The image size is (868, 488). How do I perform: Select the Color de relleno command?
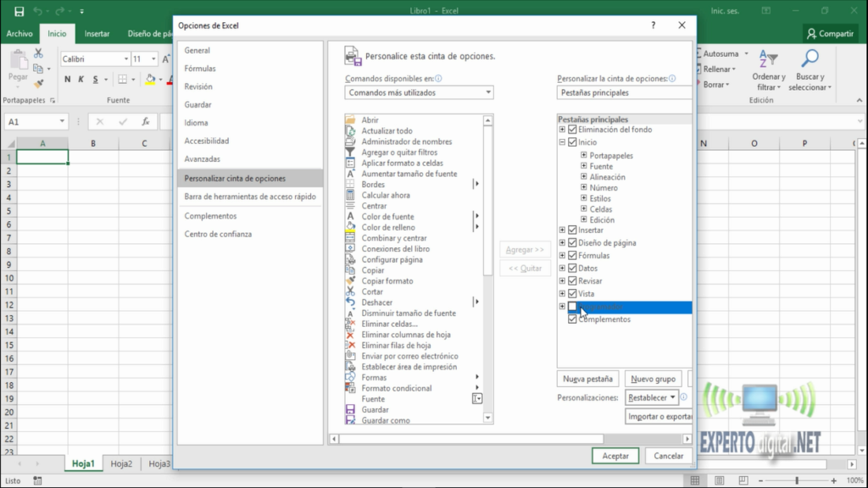click(352, 227)
